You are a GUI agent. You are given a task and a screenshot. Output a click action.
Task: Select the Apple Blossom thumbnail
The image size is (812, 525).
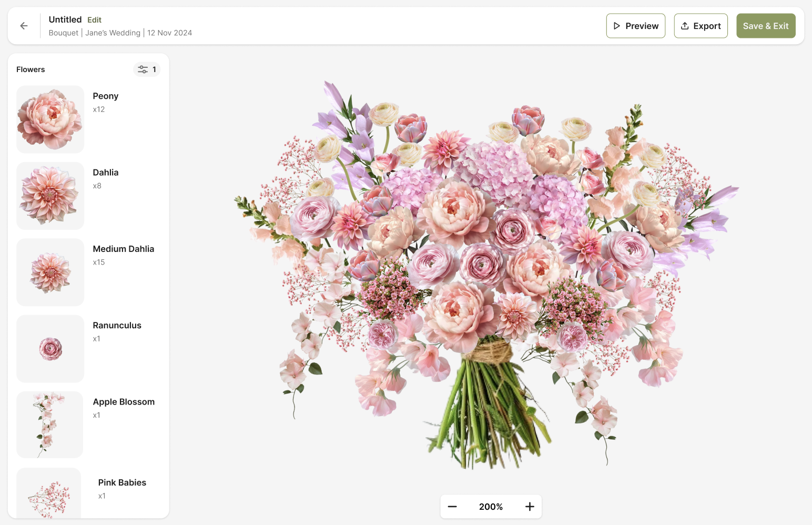point(50,425)
